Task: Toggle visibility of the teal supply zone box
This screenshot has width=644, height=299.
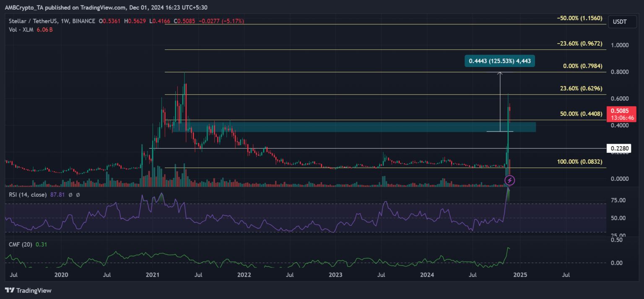Action: point(335,126)
